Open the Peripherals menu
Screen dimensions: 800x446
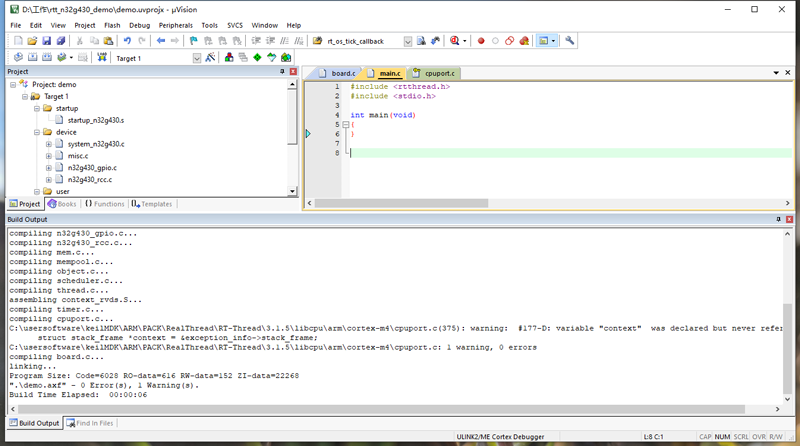(x=177, y=24)
